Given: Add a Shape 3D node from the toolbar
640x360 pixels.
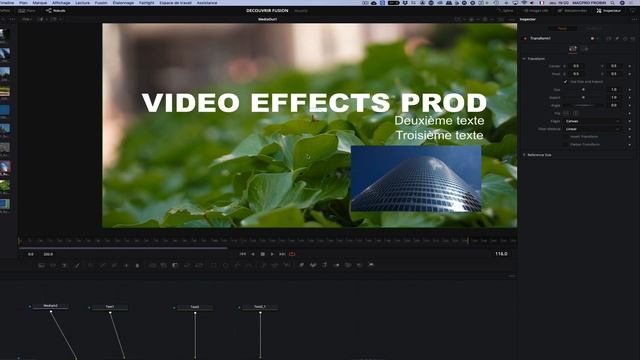Looking at the screenshot, I should pos(313,265).
